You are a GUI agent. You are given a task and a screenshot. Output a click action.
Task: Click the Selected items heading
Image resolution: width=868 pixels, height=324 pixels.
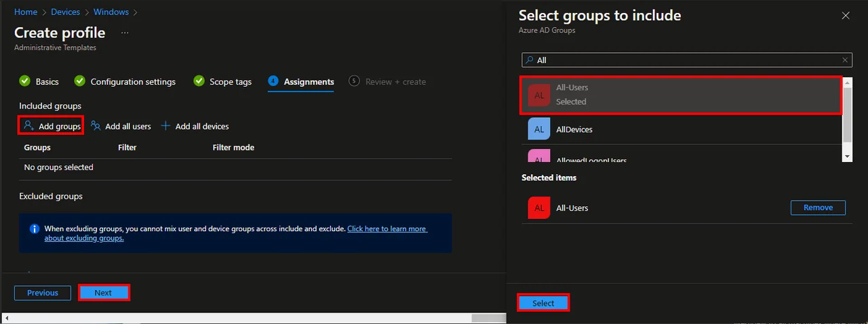[549, 178]
